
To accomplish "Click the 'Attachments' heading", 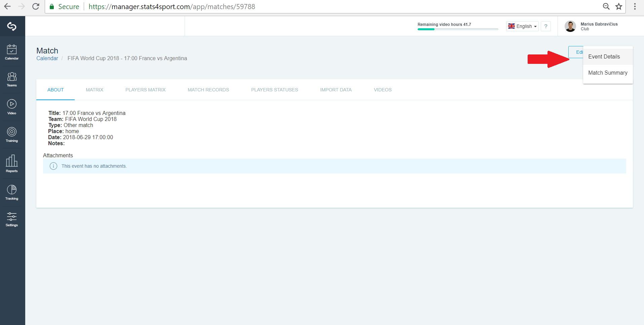I will pos(58,155).
